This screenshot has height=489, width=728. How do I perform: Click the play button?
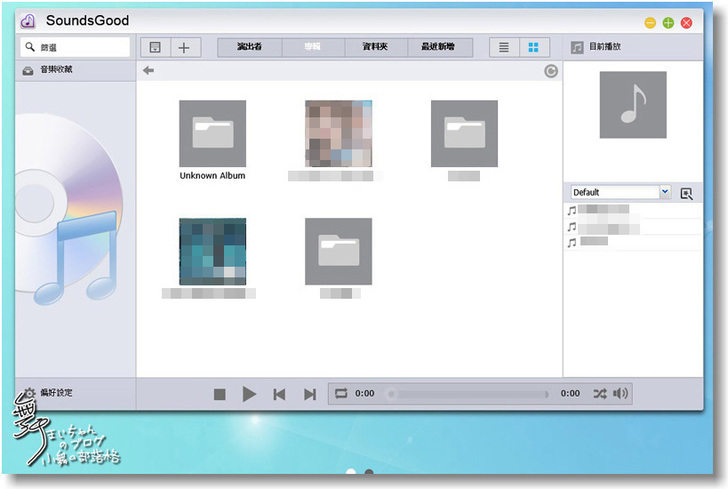249,394
